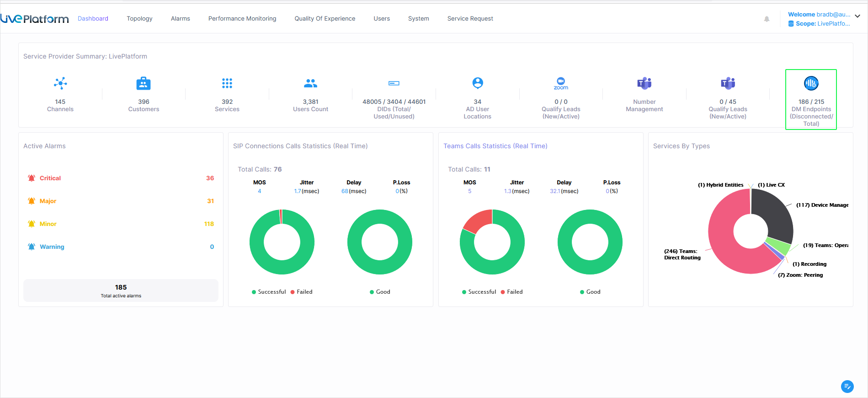Toggle the SIP Good legend item

tap(380, 292)
